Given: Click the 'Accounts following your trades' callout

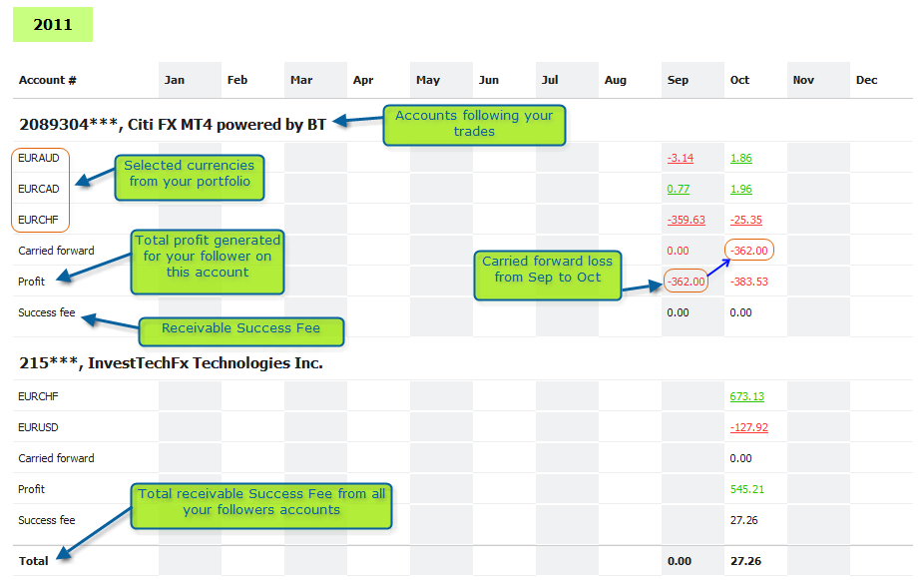Looking at the screenshot, I should click(x=474, y=123).
